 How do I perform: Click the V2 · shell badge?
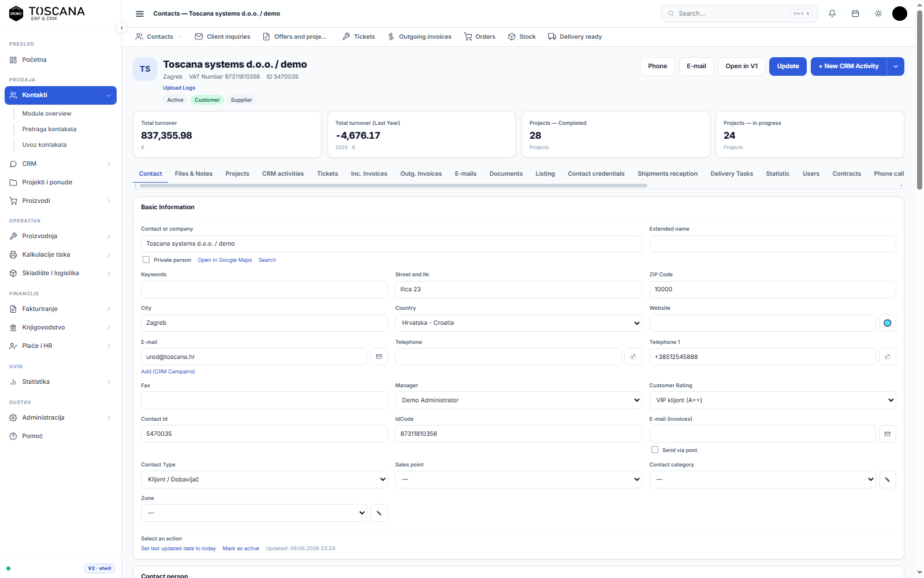coord(99,568)
